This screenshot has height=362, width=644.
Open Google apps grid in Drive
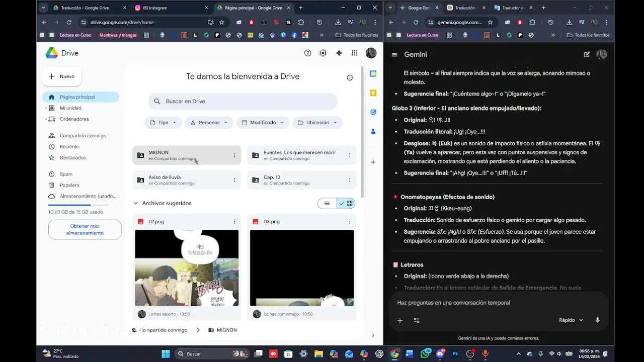[x=355, y=53]
